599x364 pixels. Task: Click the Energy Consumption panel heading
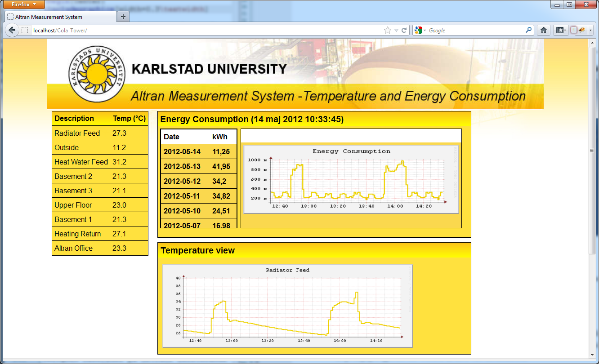[x=252, y=119]
